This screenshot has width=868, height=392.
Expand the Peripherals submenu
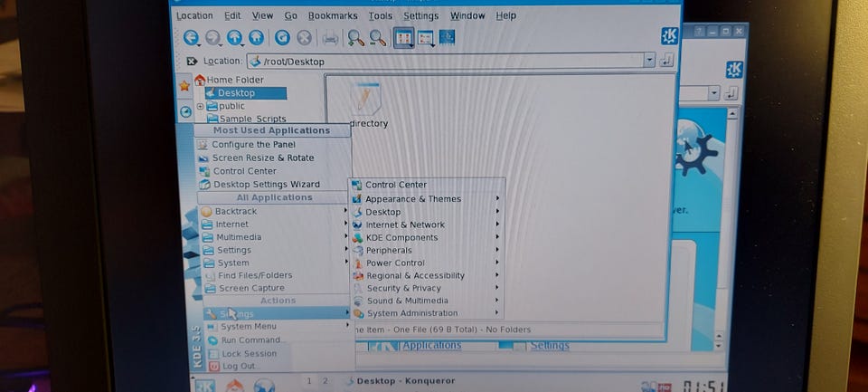click(x=426, y=250)
